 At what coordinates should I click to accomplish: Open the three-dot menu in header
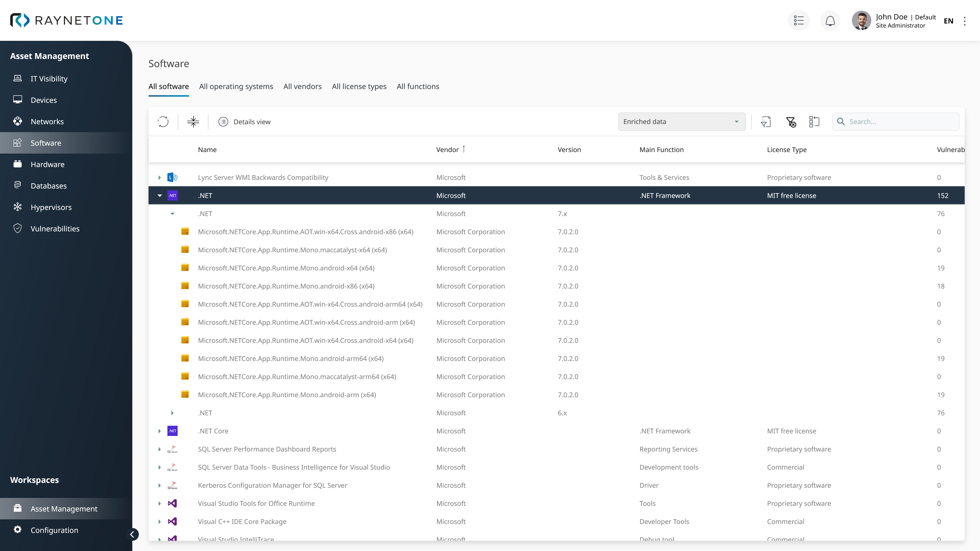click(x=964, y=21)
